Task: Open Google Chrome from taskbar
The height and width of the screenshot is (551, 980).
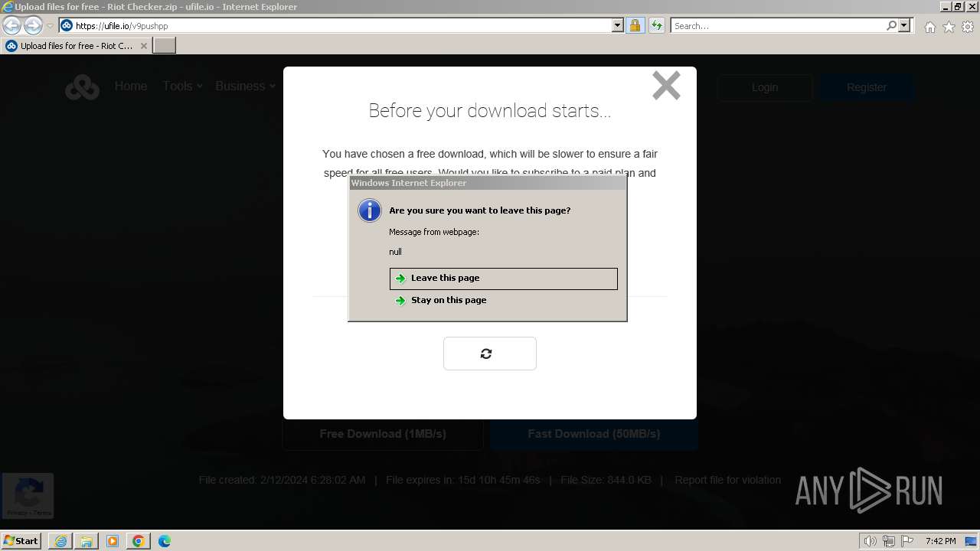Action: click(x=139, y=541)
